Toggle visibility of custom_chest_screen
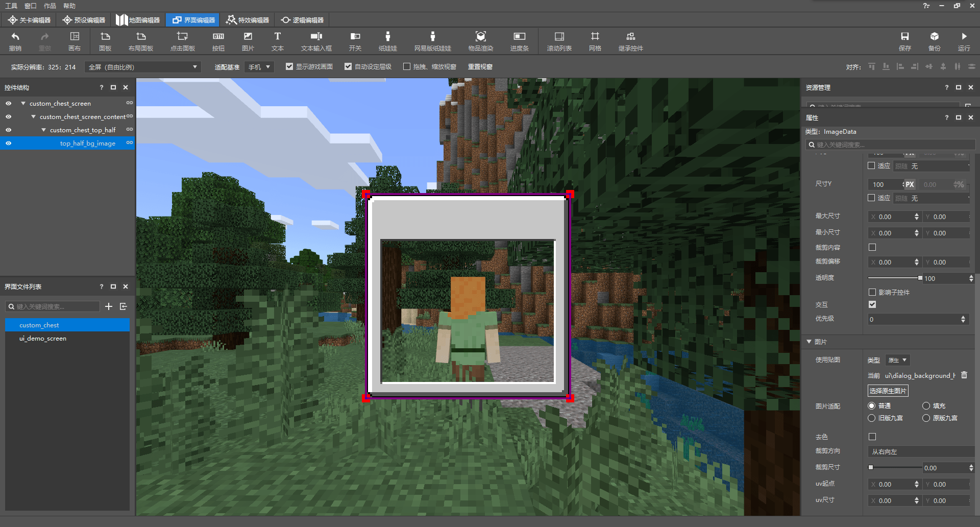Screen dimensions: 980x527 pos(8,103)
